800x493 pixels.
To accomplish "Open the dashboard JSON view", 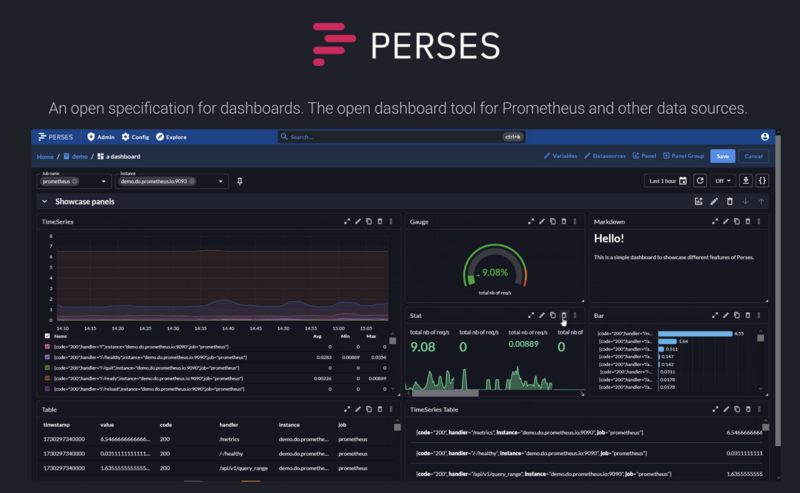I will pos(762,181).
